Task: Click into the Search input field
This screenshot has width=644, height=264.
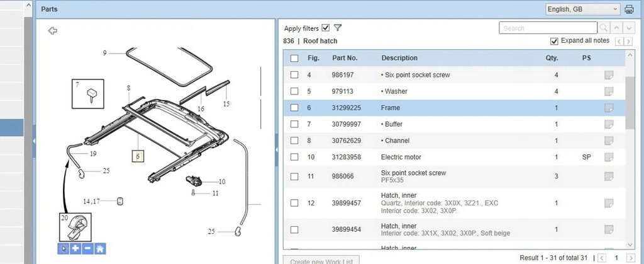Action: [548, 28]
